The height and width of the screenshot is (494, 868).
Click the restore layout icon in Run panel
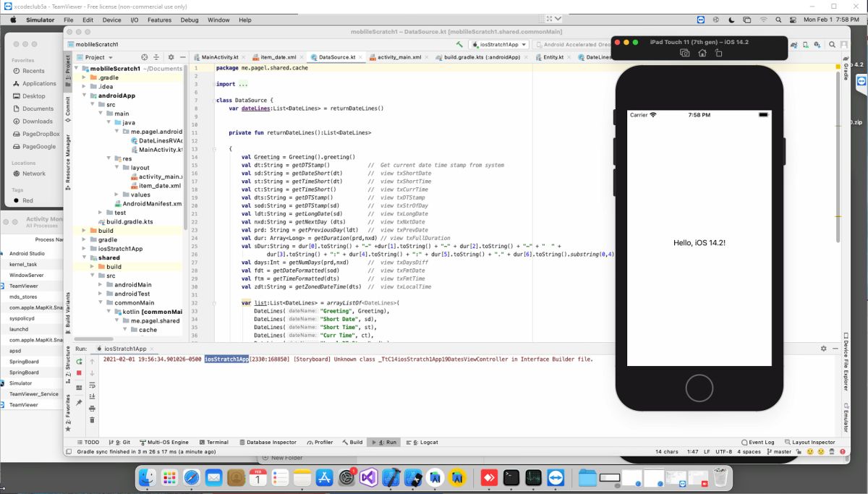click(79, 388)
